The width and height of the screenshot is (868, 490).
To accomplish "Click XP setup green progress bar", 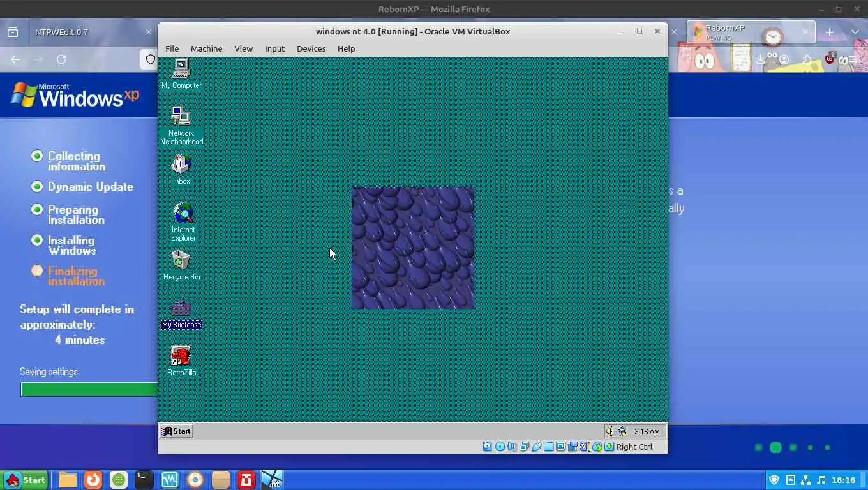I will click(89, 389).
